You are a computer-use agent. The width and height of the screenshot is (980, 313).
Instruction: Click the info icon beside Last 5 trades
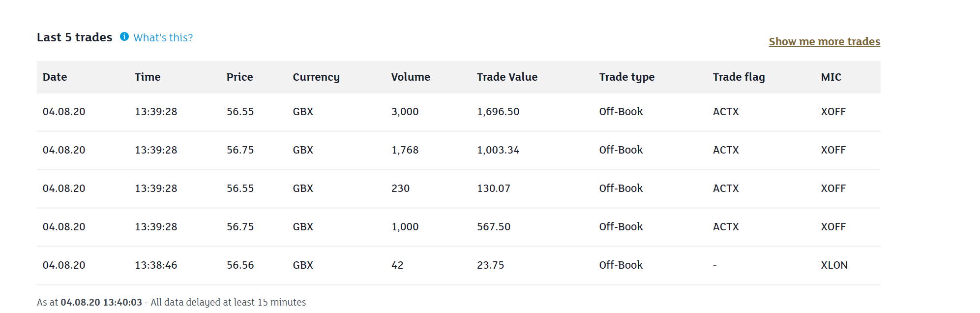coord(124,37)
